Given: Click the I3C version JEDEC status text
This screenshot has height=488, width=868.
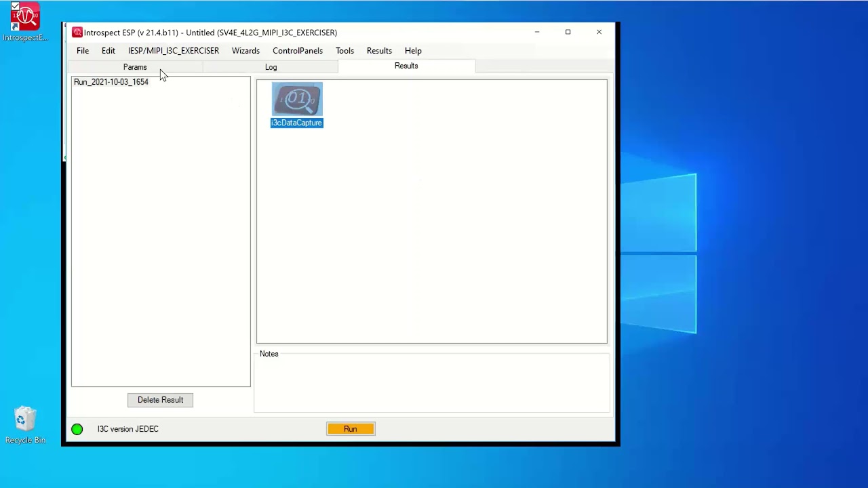Looking at the screenshot, I should tap(127, 429).
